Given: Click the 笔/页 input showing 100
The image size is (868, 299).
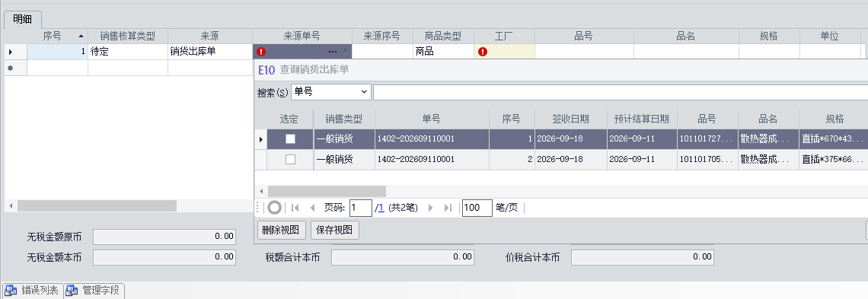Looking at the screenshot, I should [x=477, y=208].
